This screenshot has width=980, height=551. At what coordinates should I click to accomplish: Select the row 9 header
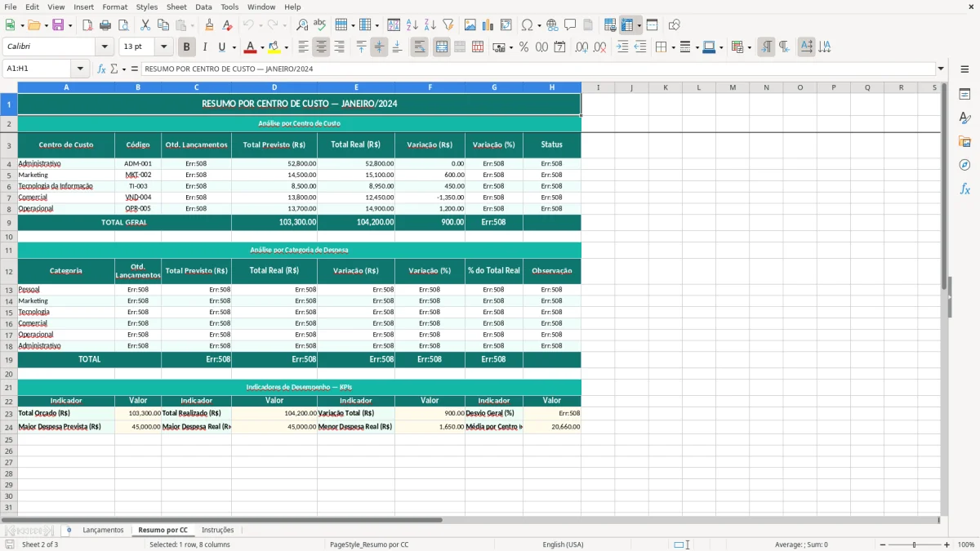click(9, 222)
